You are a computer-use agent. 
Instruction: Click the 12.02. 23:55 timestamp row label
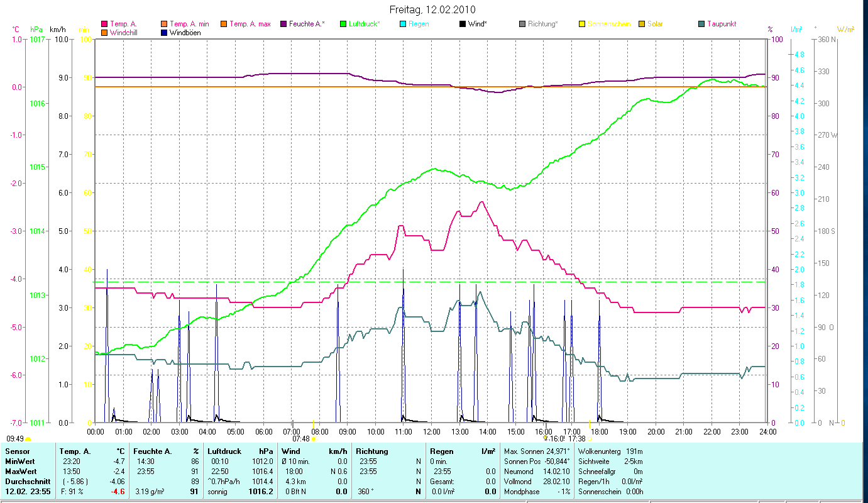28,491
